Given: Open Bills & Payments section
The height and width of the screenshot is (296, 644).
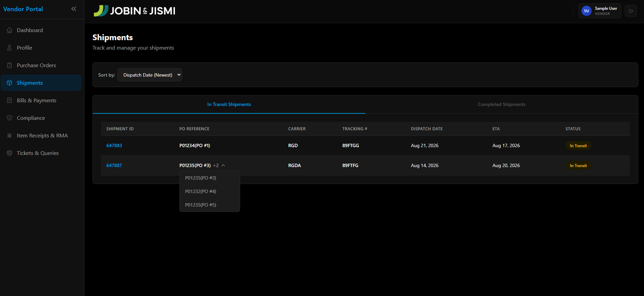Looking at the screenshot, I should [41, 100].
